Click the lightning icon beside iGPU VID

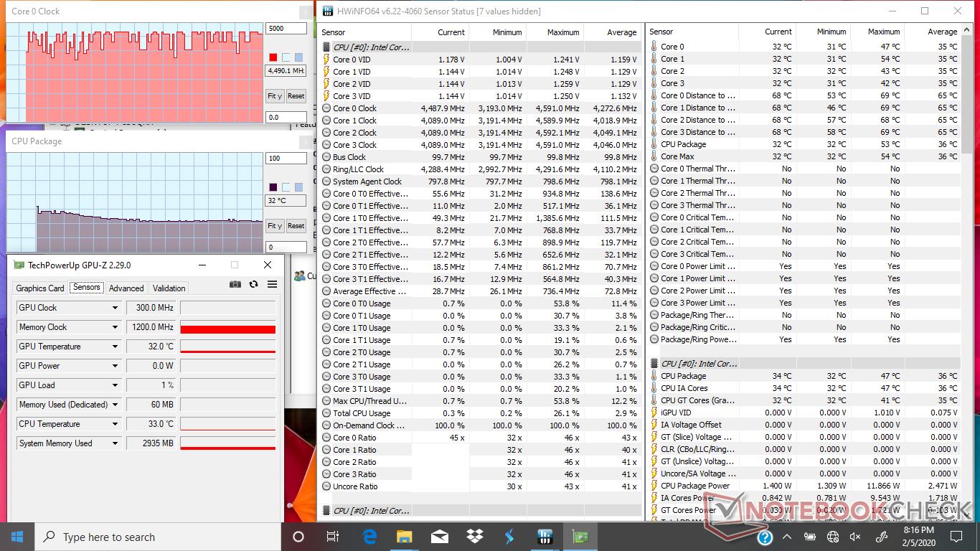(654, 413)
